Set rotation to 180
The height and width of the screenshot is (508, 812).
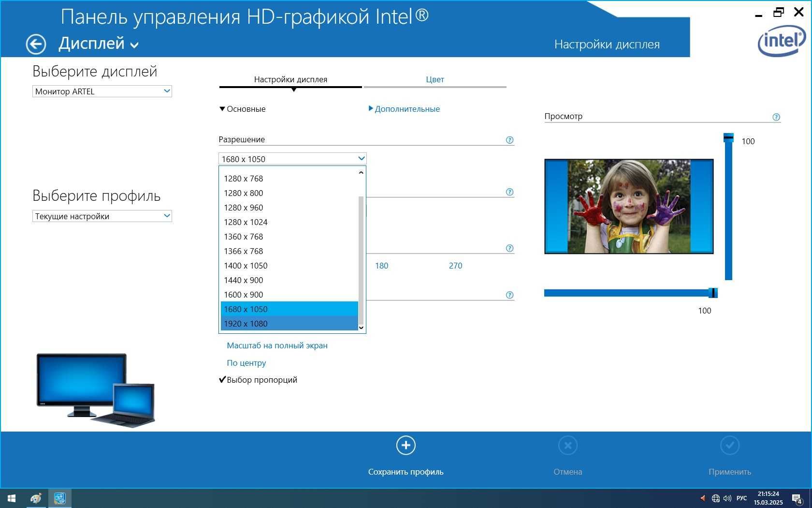coord(381,266)
